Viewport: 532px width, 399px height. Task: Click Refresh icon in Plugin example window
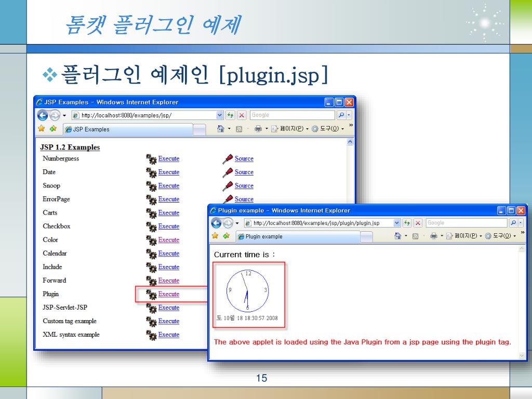(x=407, y=223)
